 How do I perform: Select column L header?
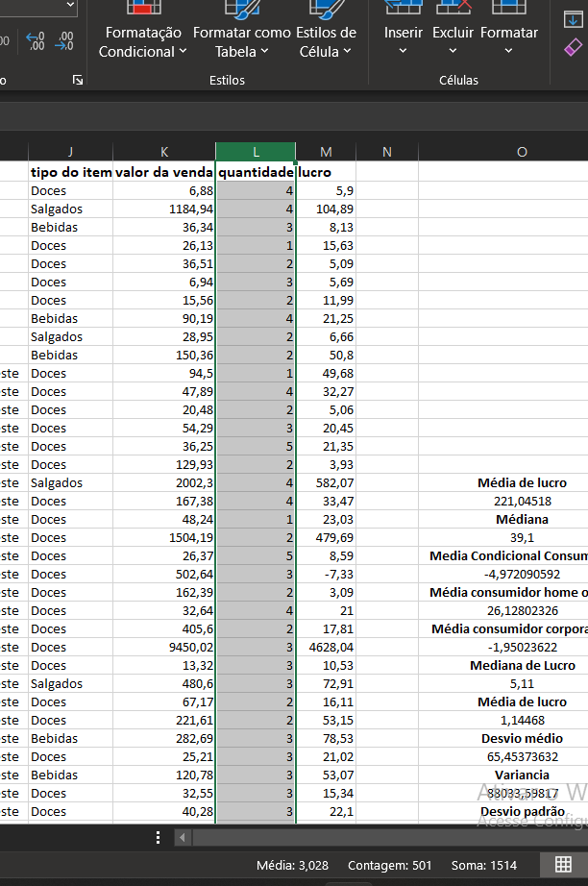(256, 152)
